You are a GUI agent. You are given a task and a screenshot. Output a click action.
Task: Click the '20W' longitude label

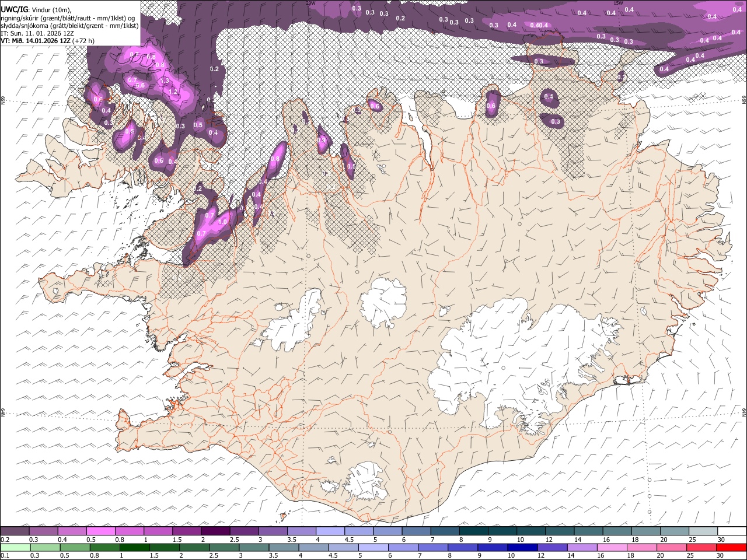(310, 3)
